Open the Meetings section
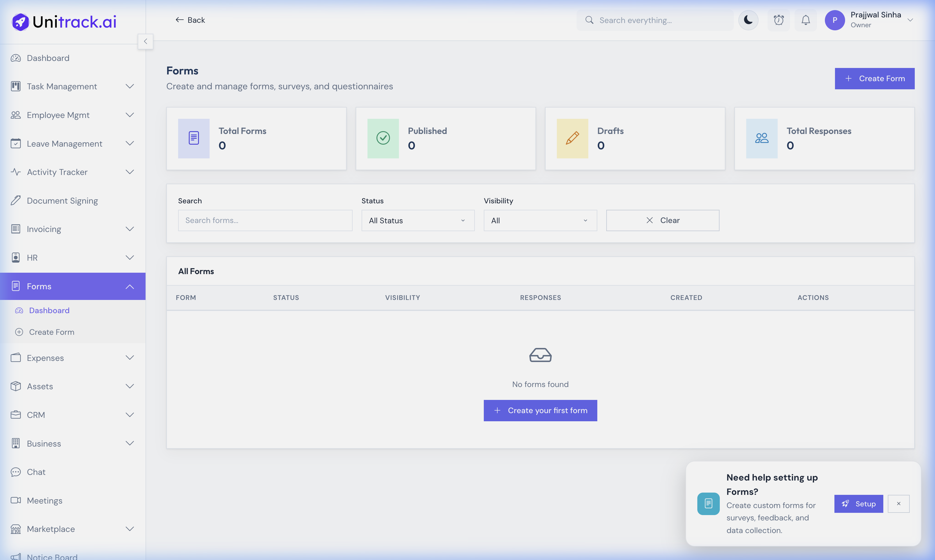 click(x=45, y=500)
